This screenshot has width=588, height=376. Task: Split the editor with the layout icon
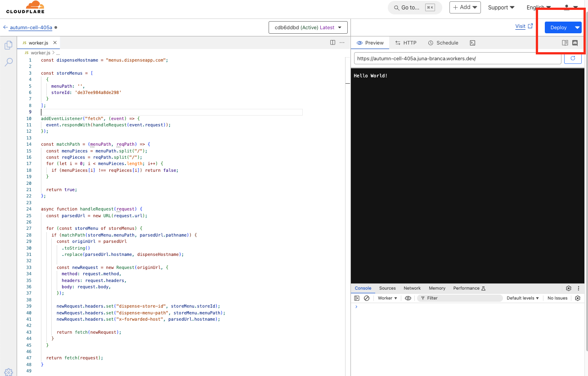333,43
